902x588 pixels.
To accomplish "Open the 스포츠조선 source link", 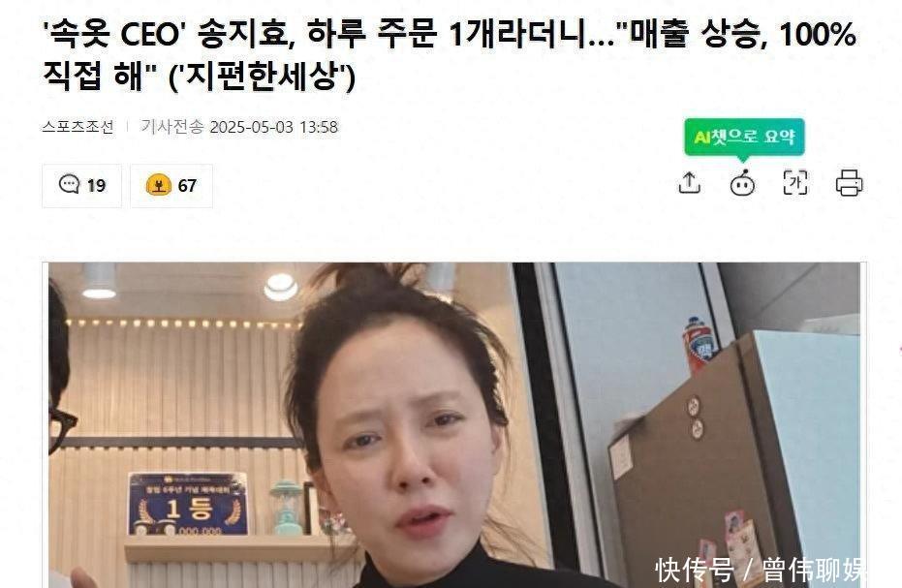I will coord(78,127).
